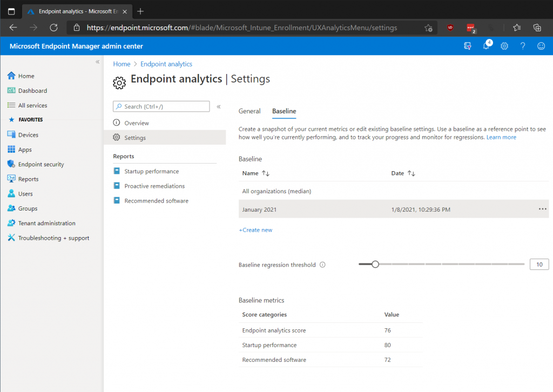Screen dimensions: 553x392
Task: Focus the Search (Ctrl+/) box
Action: click(161, 106)
